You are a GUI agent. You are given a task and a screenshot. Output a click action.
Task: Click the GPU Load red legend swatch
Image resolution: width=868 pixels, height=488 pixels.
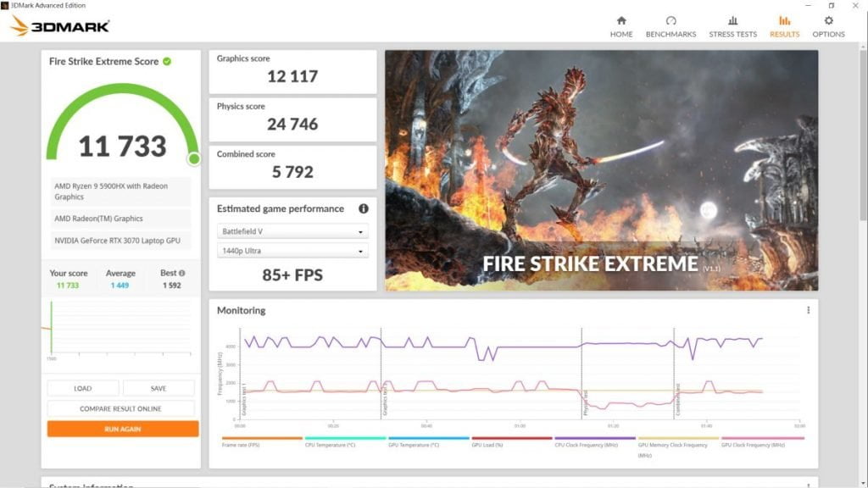511,439
